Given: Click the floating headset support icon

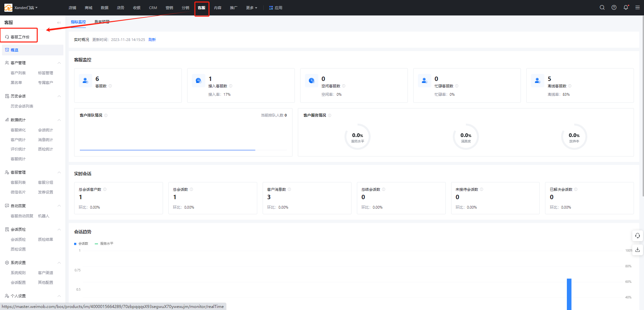Looking at the screenshot, I should [x=637, y=235].
